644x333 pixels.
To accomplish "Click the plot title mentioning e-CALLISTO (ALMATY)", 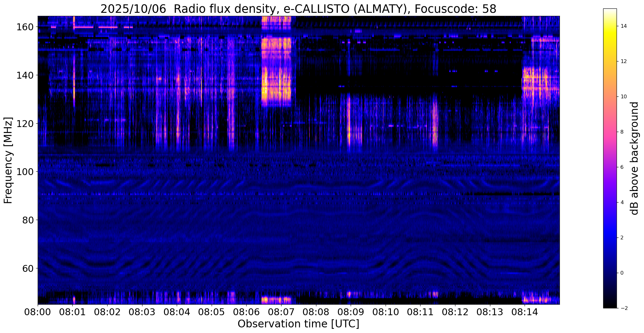I will pos(298,9).
